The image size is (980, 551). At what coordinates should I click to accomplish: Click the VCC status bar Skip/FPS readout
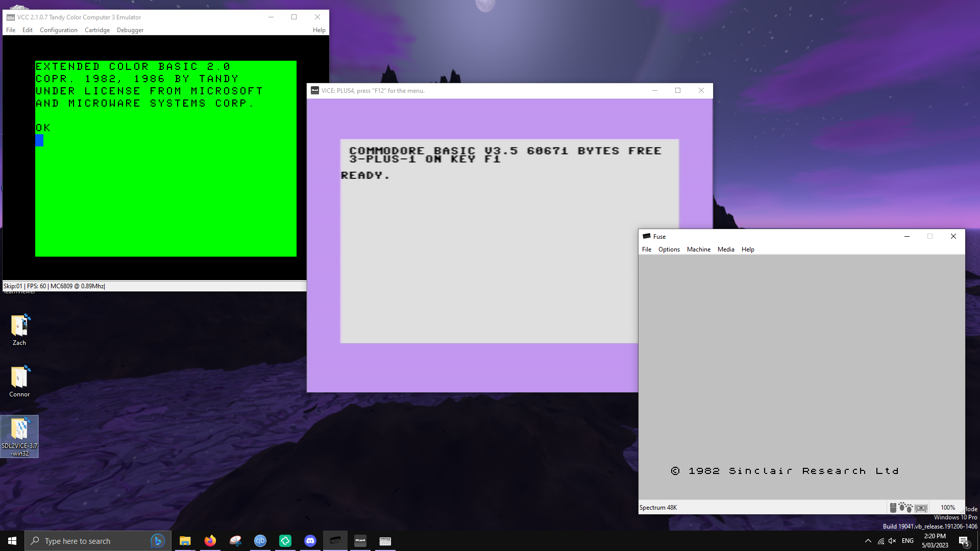tap(54, 286)
